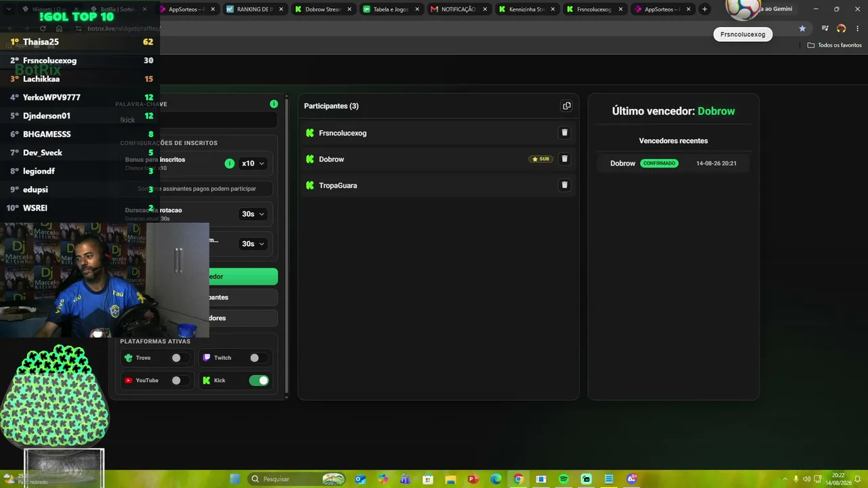The image size is (868, 488).
Task: Close the Tabela e Jogos tab
Action: point(417,9)
